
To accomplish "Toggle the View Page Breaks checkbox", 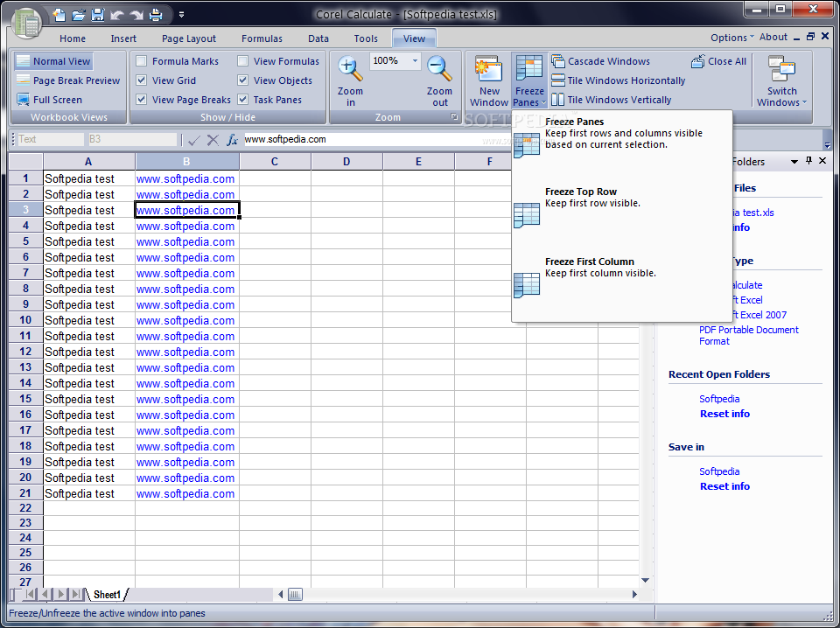I will click(142, 100).
